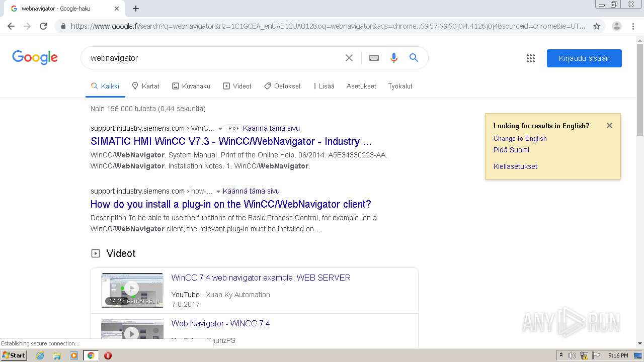Screen dimensions: 644x362
Task: Open the Google apps grid
Action: (x=531, y=58)
